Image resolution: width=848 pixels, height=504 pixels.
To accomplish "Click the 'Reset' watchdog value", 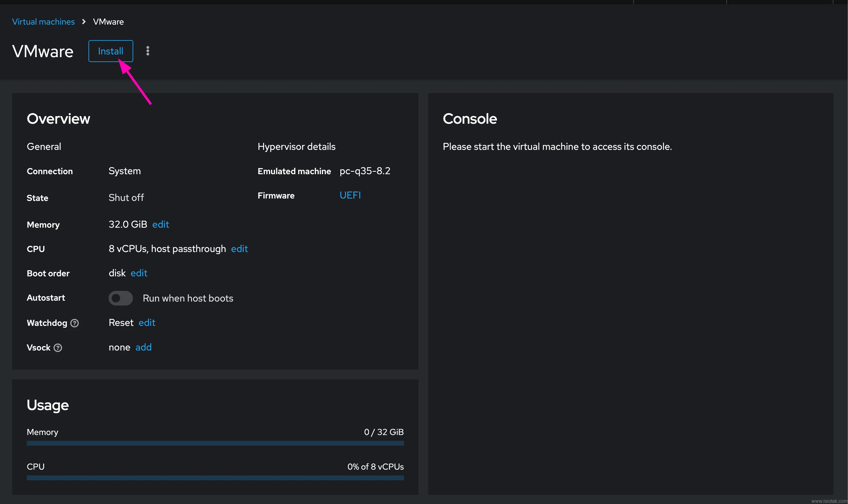I will coord(121,323).
